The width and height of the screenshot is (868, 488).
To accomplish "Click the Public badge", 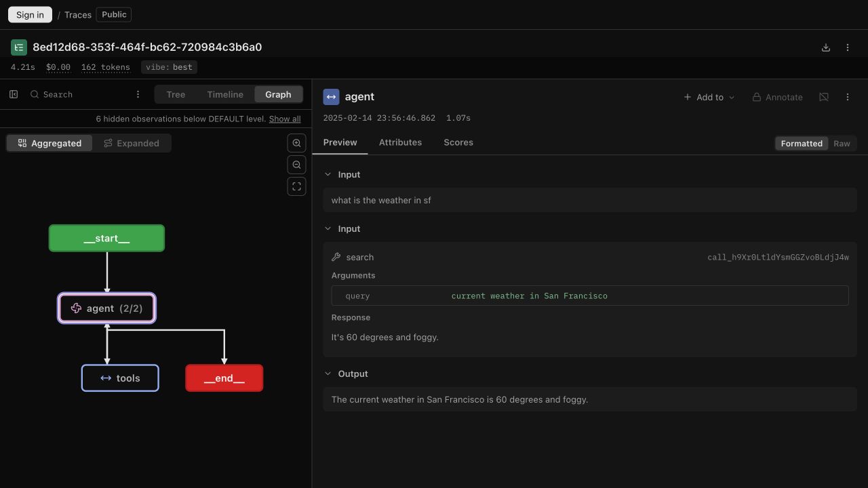I will (x=114, y=14).
